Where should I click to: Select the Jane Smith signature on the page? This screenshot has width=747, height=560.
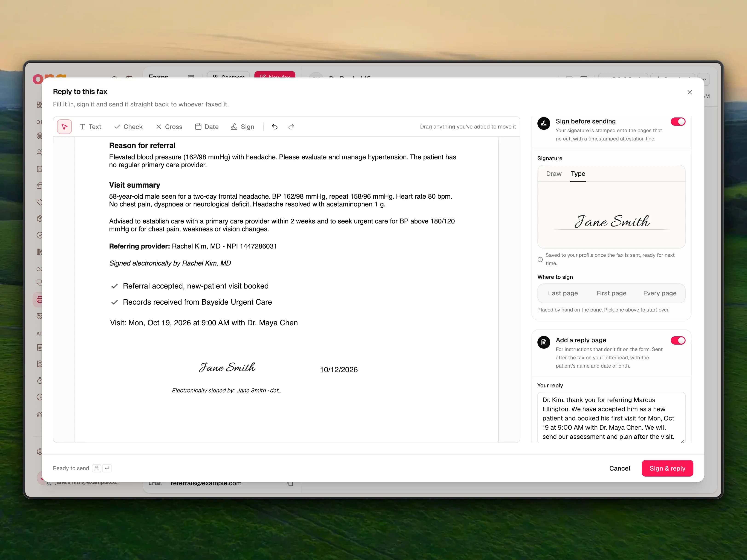coord(227,367)
